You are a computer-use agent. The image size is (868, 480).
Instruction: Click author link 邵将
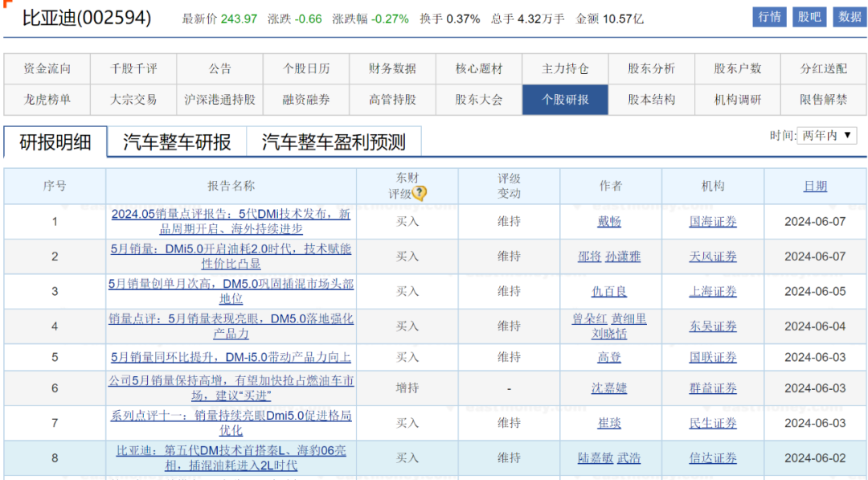point(589,256)
